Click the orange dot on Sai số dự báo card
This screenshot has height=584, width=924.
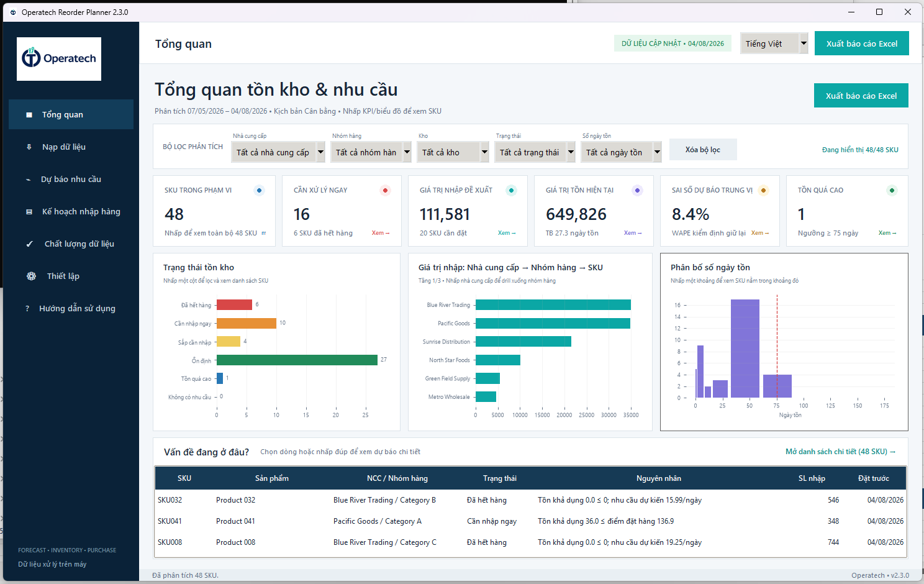tap(763, 190)
